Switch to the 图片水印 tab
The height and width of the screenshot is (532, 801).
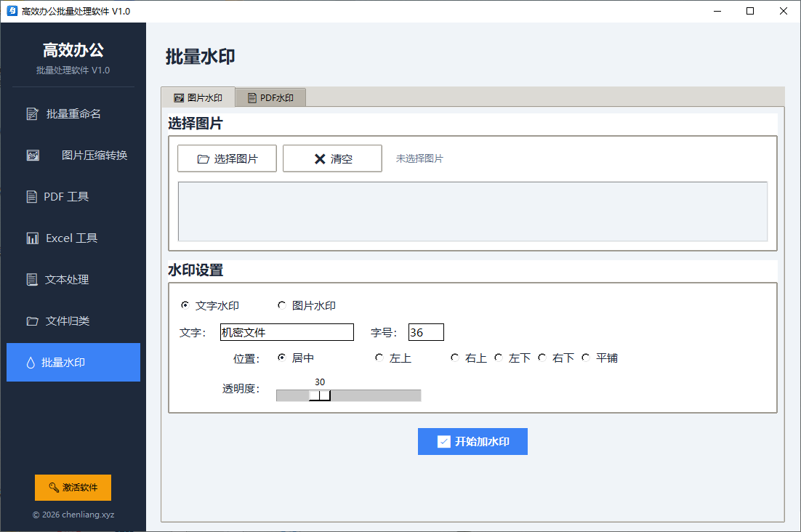tap(198, 97)
